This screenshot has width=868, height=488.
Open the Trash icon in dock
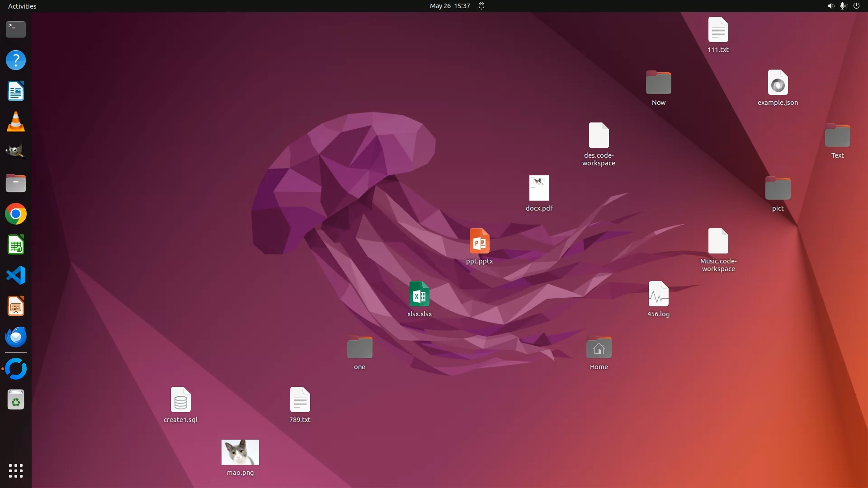click(x=16, y=400)
